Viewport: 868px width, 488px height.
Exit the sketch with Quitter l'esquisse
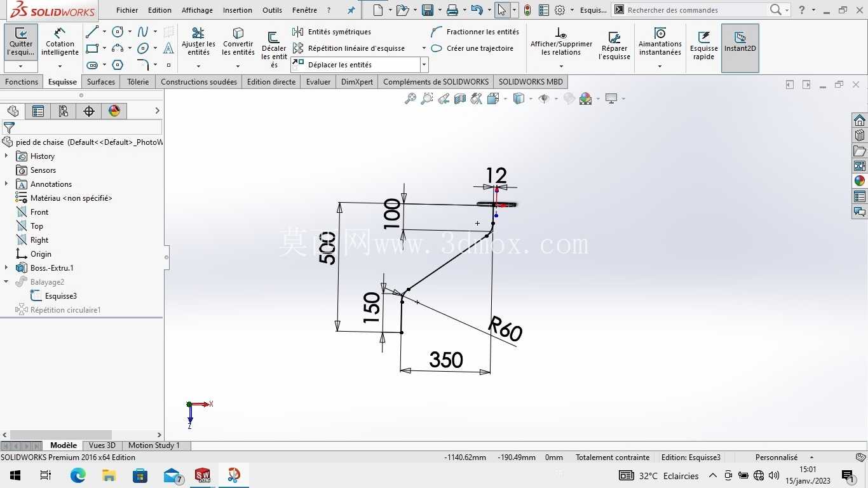(x=21, y=42)
